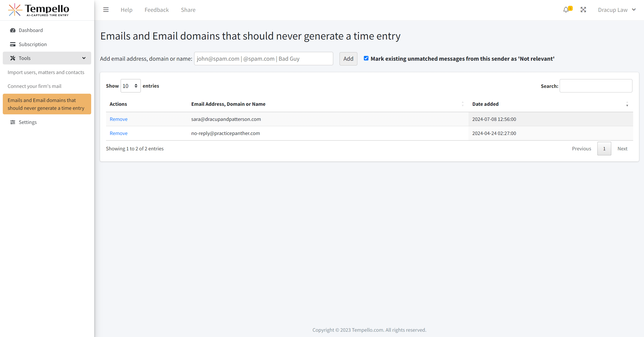Open the Show entries count dropdown
This screenshot has width=644, height=337.
pos(130,86)
